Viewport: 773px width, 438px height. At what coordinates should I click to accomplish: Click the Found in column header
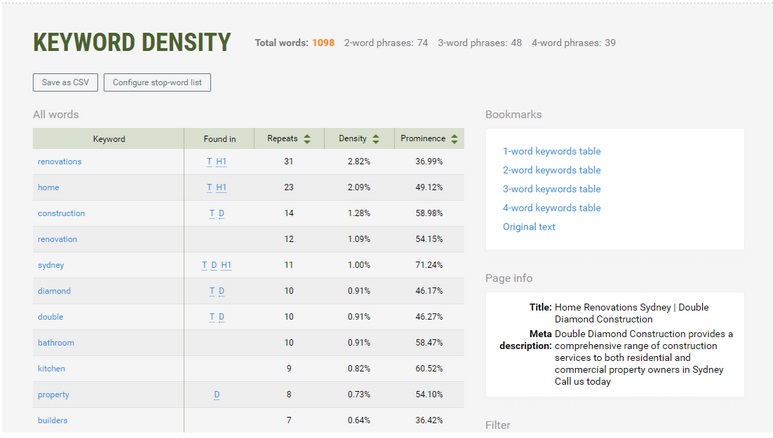[219, 139]
